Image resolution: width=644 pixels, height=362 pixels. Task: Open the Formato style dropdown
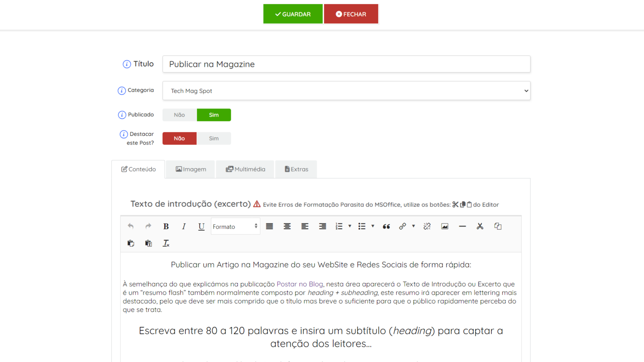click(x=235, y=226)
